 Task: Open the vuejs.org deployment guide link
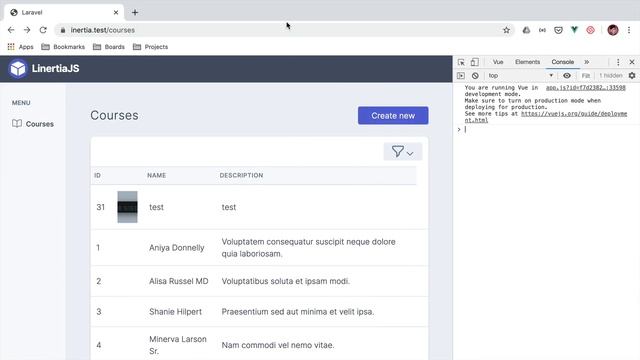pos(546,117)
